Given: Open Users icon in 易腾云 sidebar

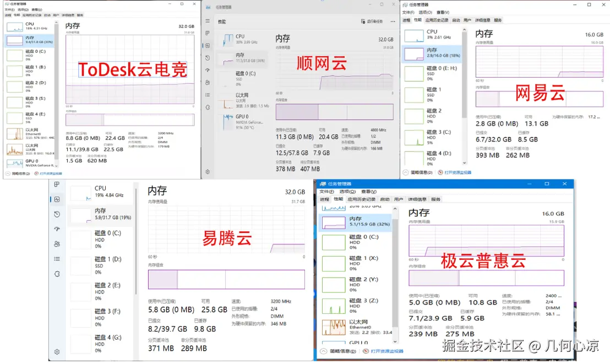Looking at the screenshot, I should pyautogui.click(x=57, y=244).
